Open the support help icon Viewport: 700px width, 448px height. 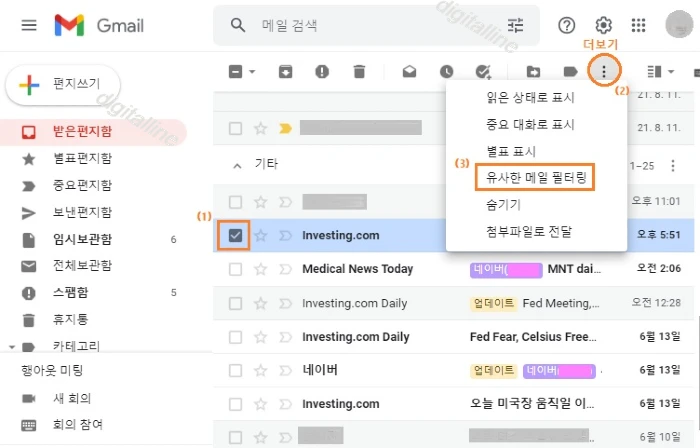tap(567, 25)
